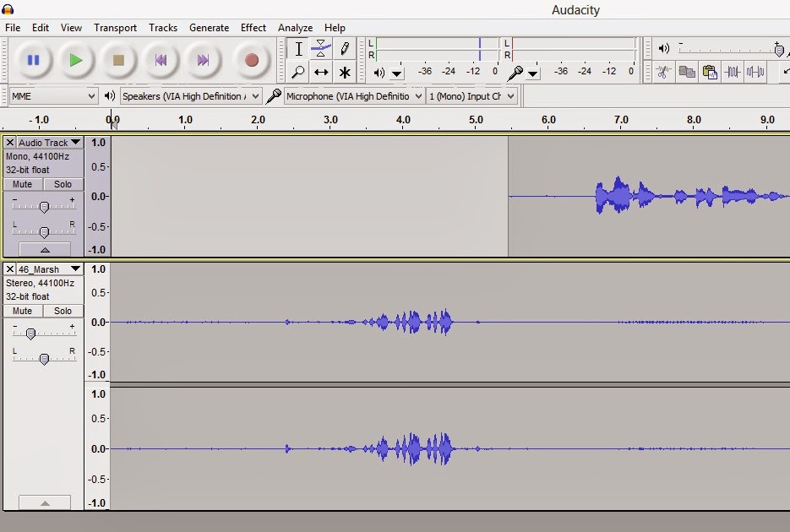Mute the Audio Track
The width and height of the screenshot is (790, 532).
point(22,184)
